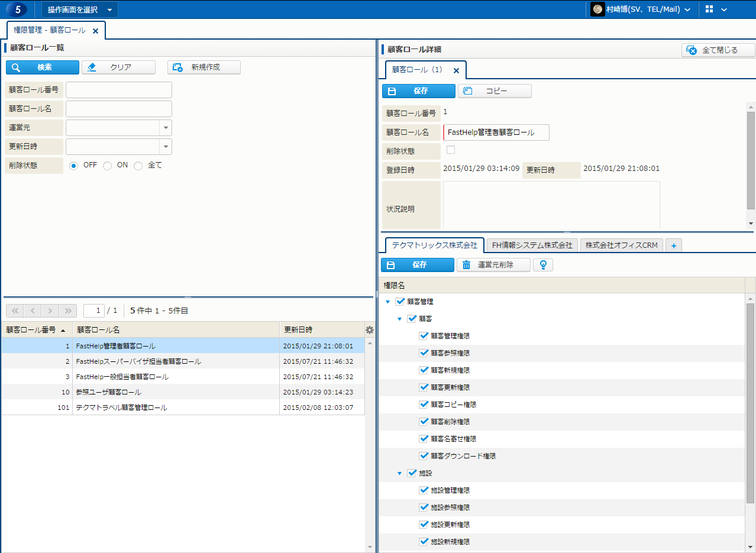
Task: Select the ON radio for 削除状態
Action: [108, 166]
